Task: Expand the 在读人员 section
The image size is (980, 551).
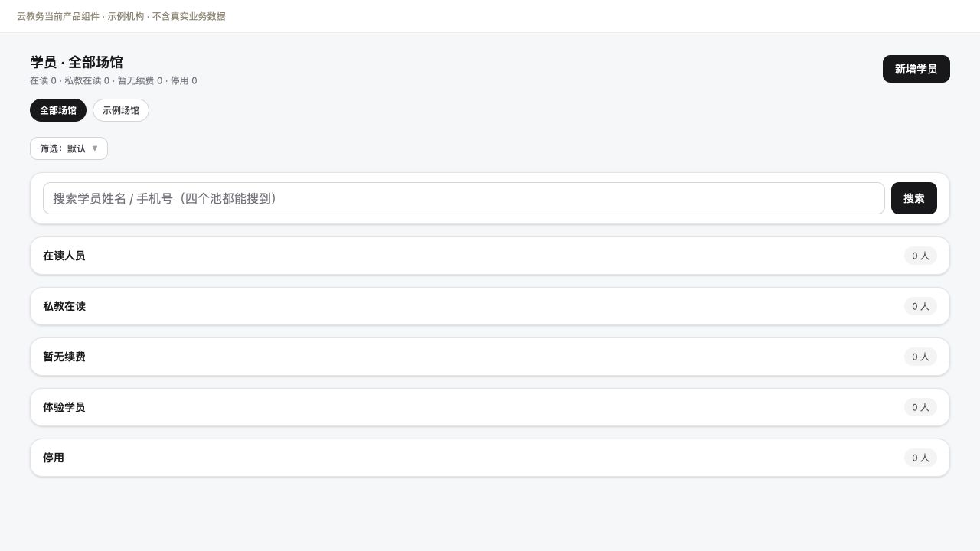Action: point(490,256)
